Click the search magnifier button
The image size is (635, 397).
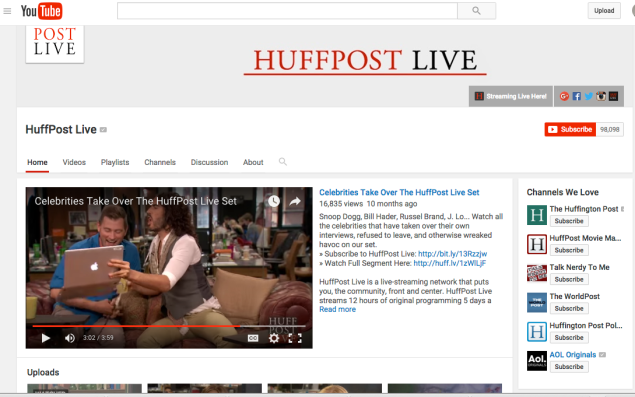click(476, 11)
